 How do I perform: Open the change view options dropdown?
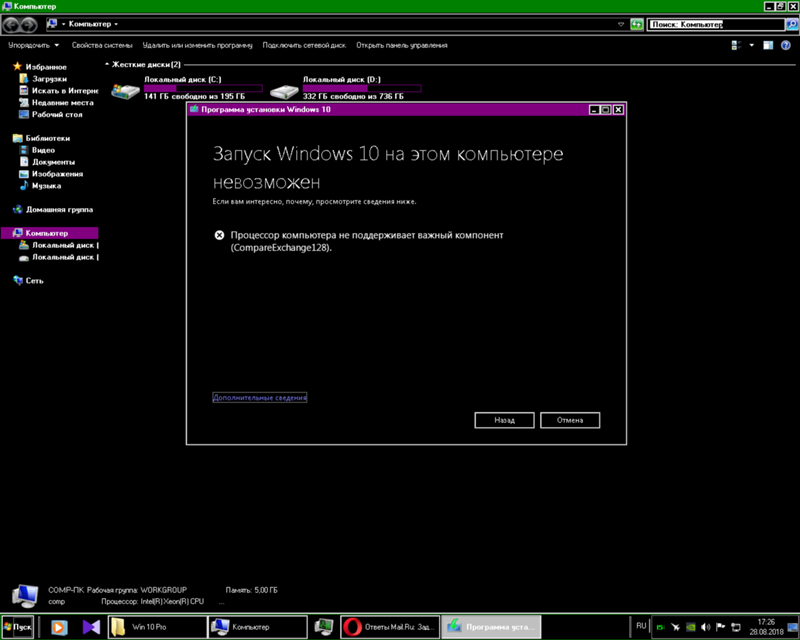pyautogui.click(x=751, y=45)
